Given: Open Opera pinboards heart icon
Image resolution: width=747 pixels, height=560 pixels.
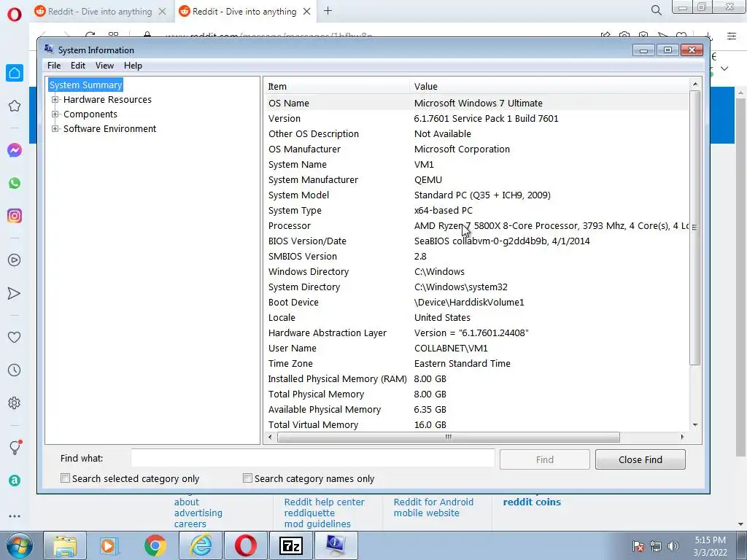Looking at the screenshot, I should (15, 337).
